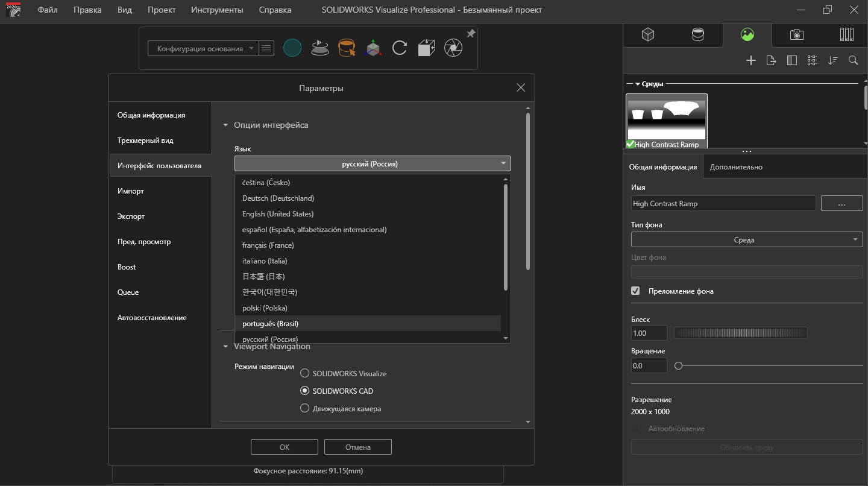Select SOLIDWORKS Visualize navigation mode
This screenshot has height=486, width=868.
(305, 373)
